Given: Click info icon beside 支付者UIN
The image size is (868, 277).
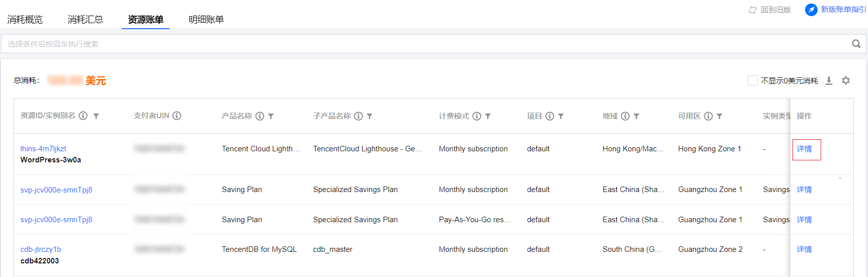Looking at the screenshot, I should (x=177, y=116).
